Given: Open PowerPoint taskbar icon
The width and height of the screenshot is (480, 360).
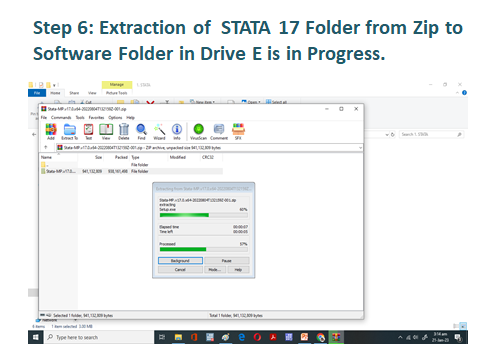Looking at the screenshot, I should pos(305,337).
